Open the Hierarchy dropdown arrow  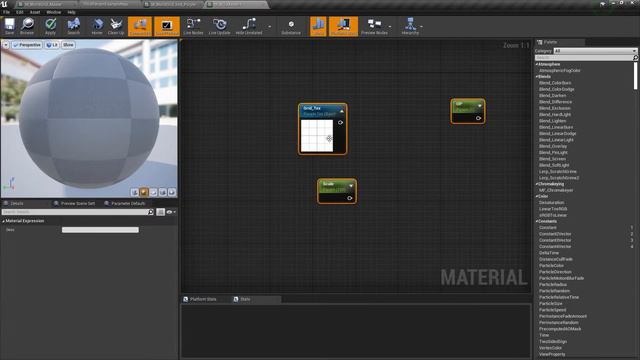422,27
